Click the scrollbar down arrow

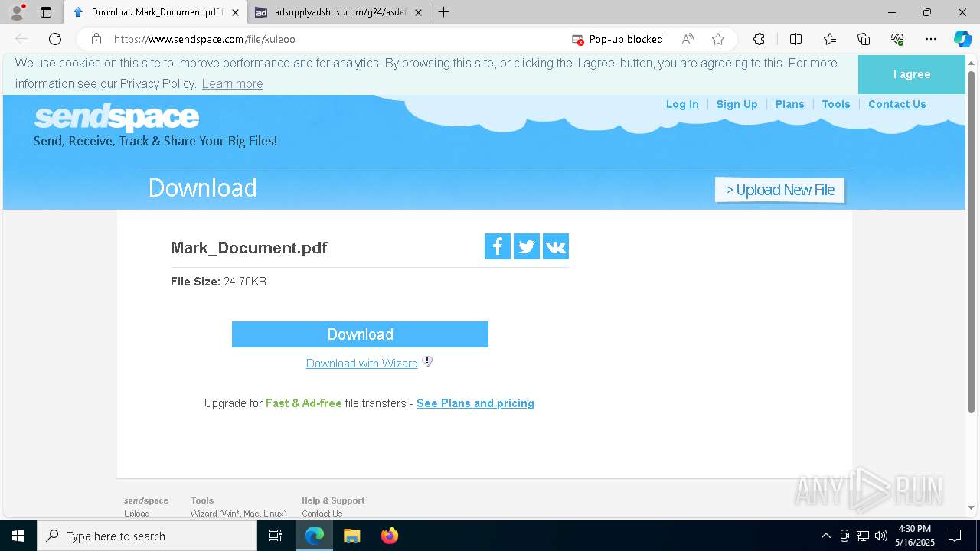971,507
